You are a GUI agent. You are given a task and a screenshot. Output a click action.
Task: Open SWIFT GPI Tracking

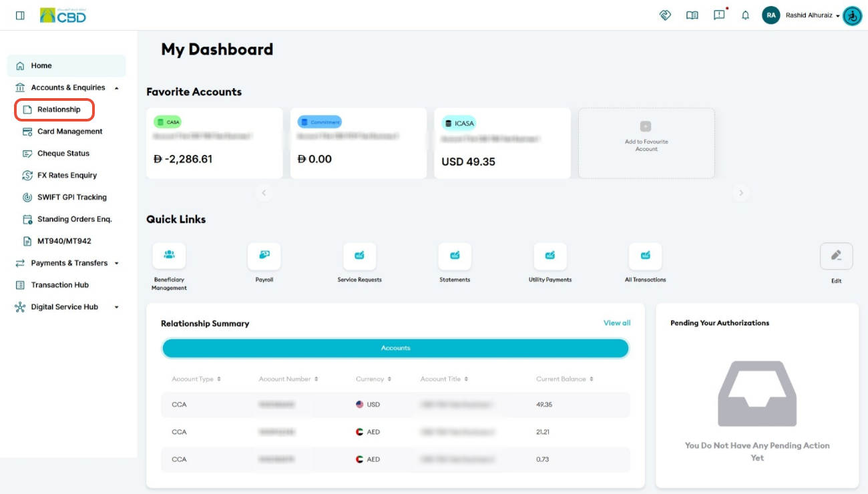tap(71, 198)
